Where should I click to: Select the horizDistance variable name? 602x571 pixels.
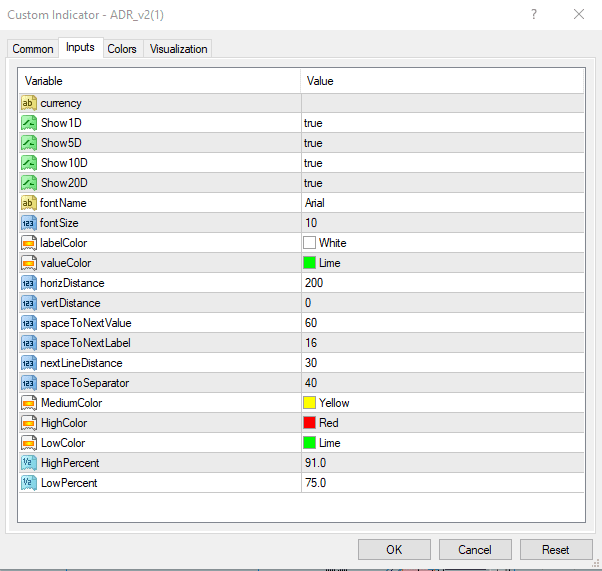click(x=72, y=283)
